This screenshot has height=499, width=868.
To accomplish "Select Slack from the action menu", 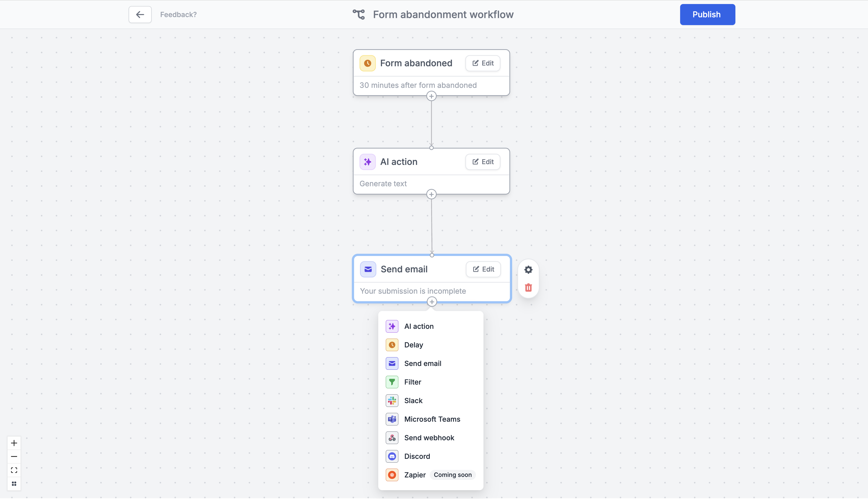I will pyautogui.click(x=413, y=401).
